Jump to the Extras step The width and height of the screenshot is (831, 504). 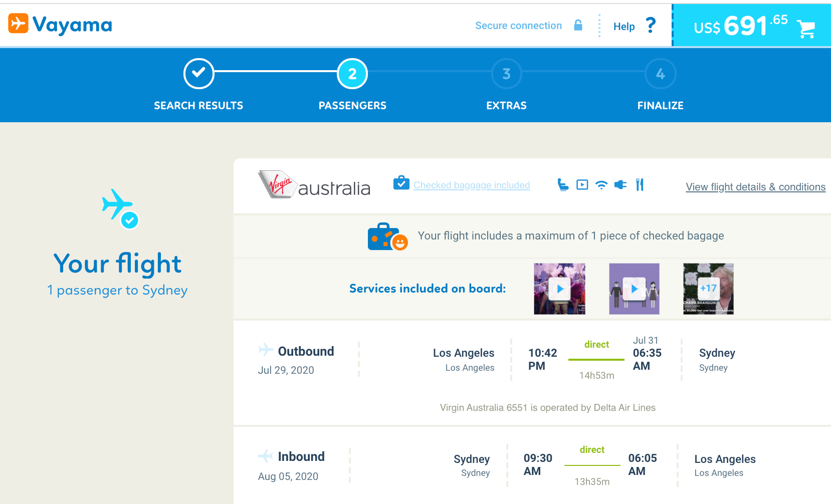pyautogui.click(x=506, y=74)
